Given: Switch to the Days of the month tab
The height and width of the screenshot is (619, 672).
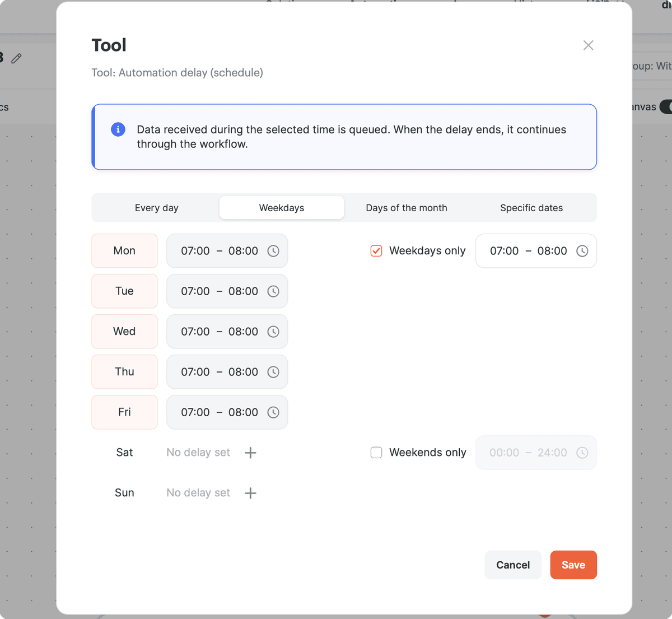Looking at the screenshot, I should click(407, 208).
